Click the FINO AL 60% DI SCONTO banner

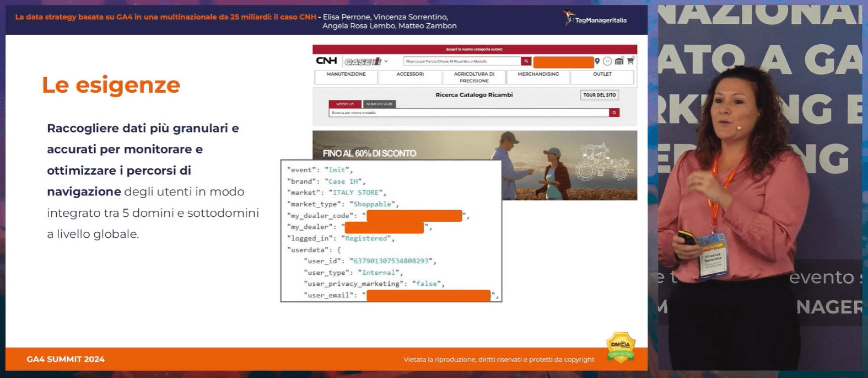click(x=475, y=165)
